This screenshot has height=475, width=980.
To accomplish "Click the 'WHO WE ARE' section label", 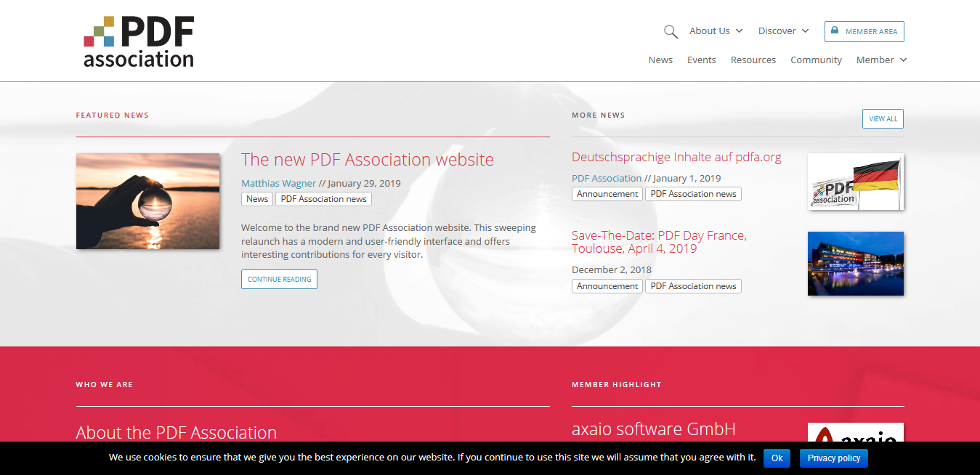I will point(105,384).
